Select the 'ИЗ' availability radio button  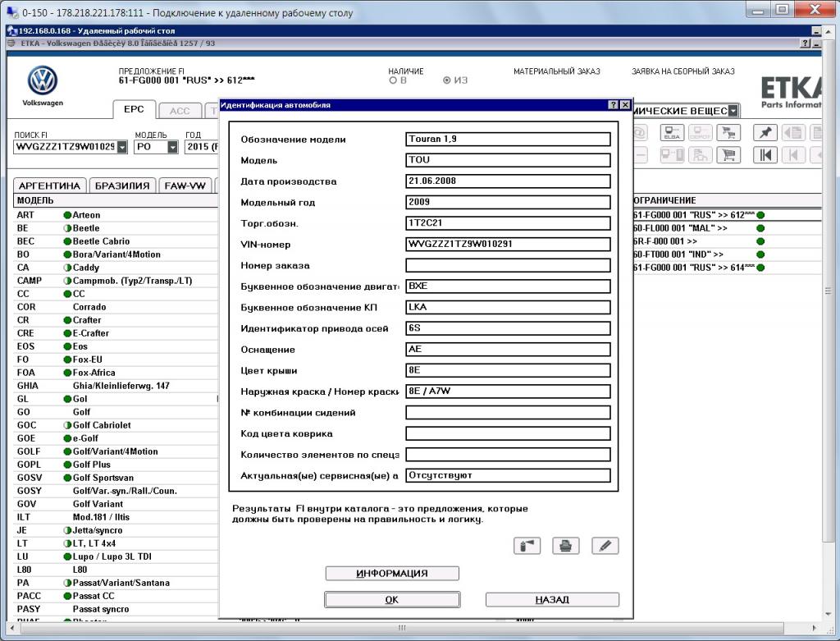447,80
